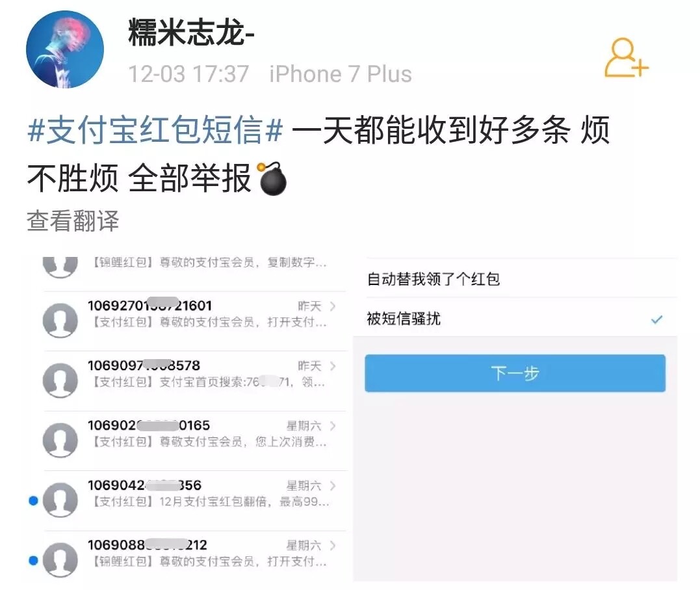Image resolution: width=700 pixels, height=590 pixels.
Task: Tap contact avatar for message ending 21601
Action: 60,320
